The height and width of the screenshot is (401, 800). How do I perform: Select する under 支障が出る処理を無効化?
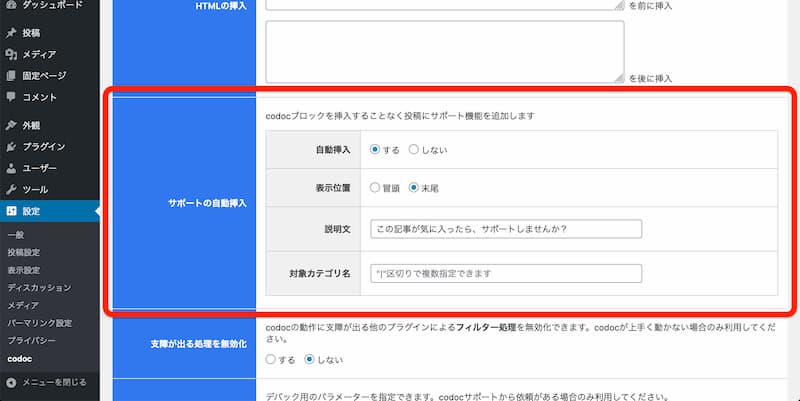271,359
